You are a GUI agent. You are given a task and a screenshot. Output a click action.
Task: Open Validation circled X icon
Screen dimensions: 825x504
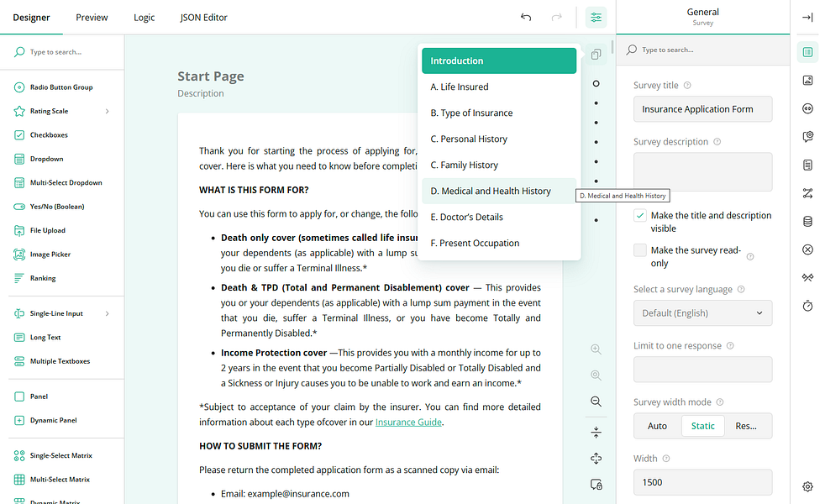pos(807,249)
